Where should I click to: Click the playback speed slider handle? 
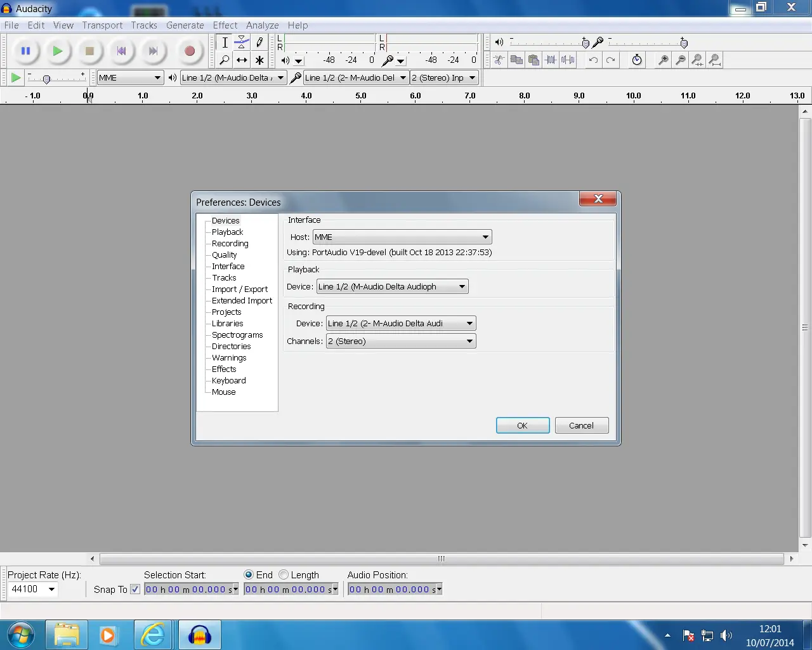coord(46,79)
